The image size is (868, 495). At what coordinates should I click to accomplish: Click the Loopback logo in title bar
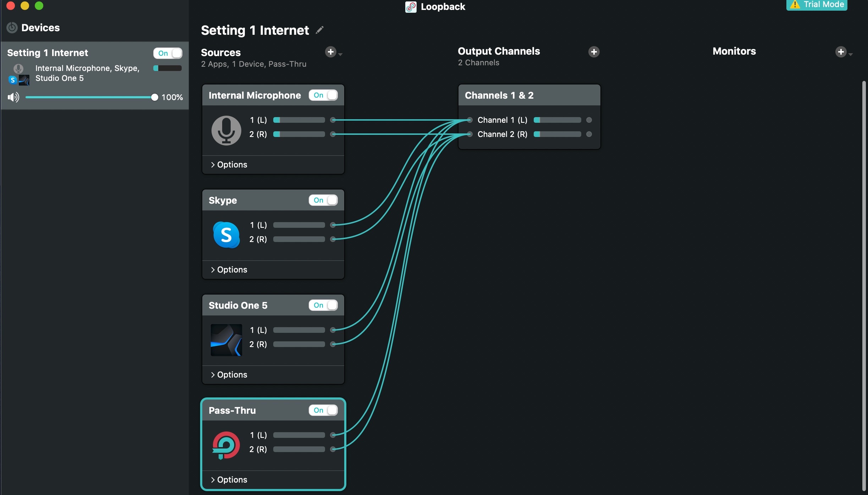(411, 7)
